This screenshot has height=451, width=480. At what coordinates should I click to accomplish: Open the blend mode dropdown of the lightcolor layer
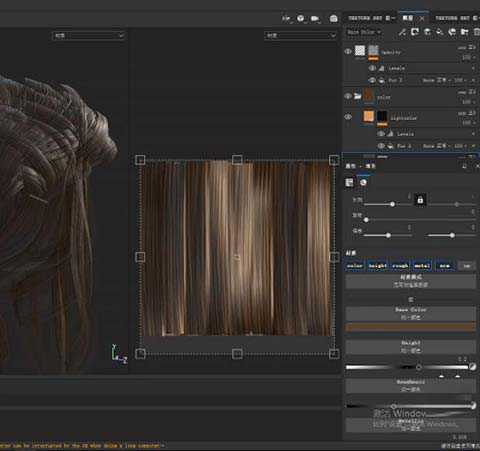(x=467, y=113)
